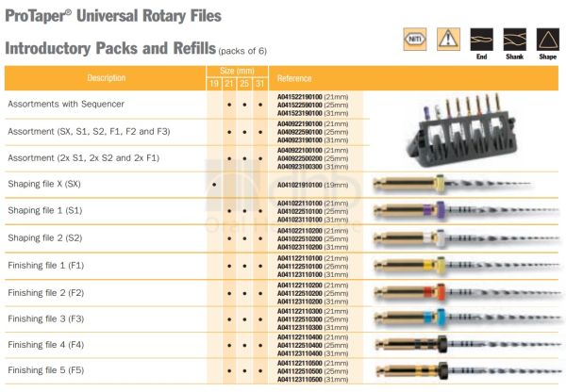This screenshot has width=566, height=392.
Task: Select 'Finishing file 5 (F5)' text
Action: (x=46, y=370)
